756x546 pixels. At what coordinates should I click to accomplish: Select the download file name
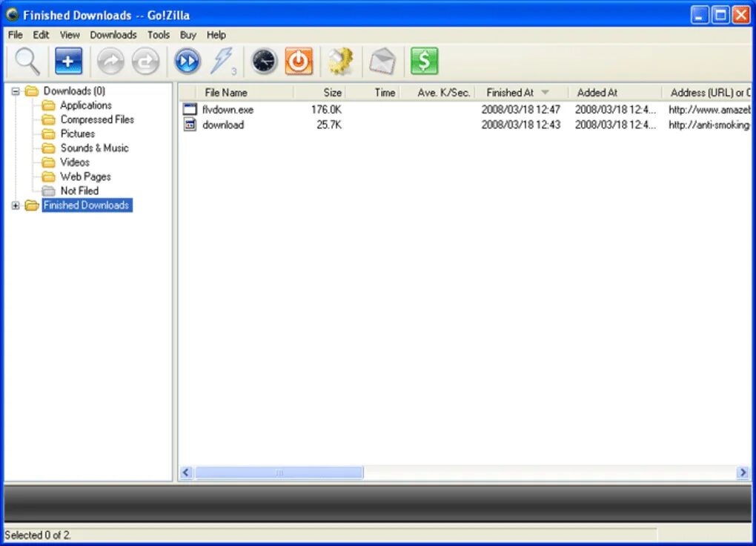pyautogui.click(x=223, y=125)
